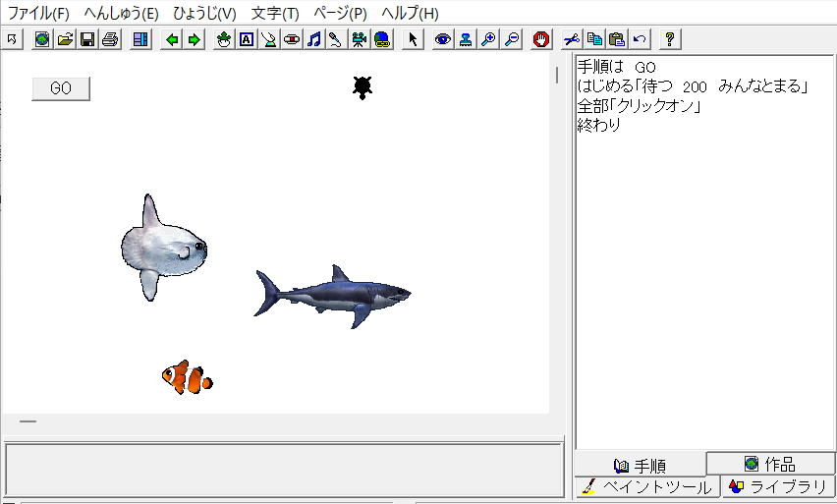Viewport: 837px width, 504px height.
Task: Open the ファイル(F) menu
Action: coord(38,13)
